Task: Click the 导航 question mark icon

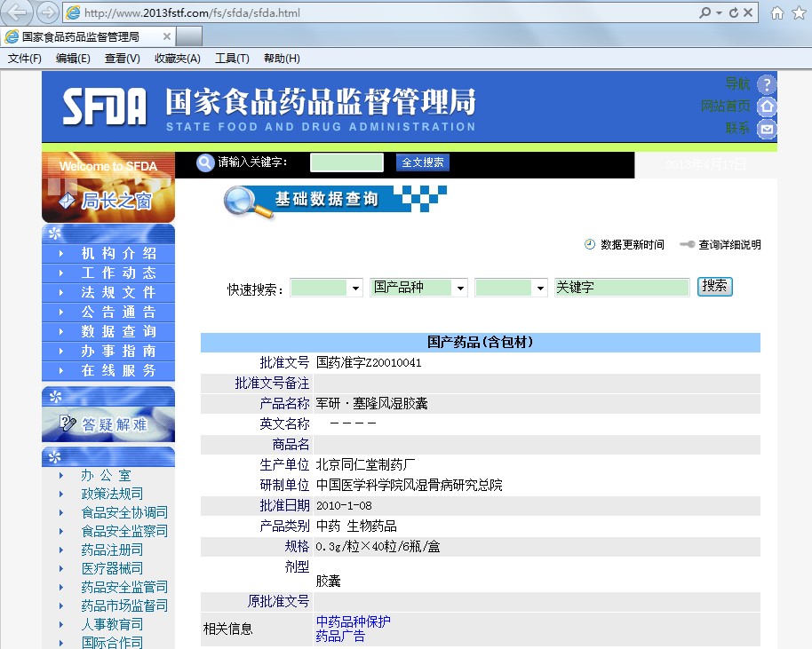Action: (767, 85)
